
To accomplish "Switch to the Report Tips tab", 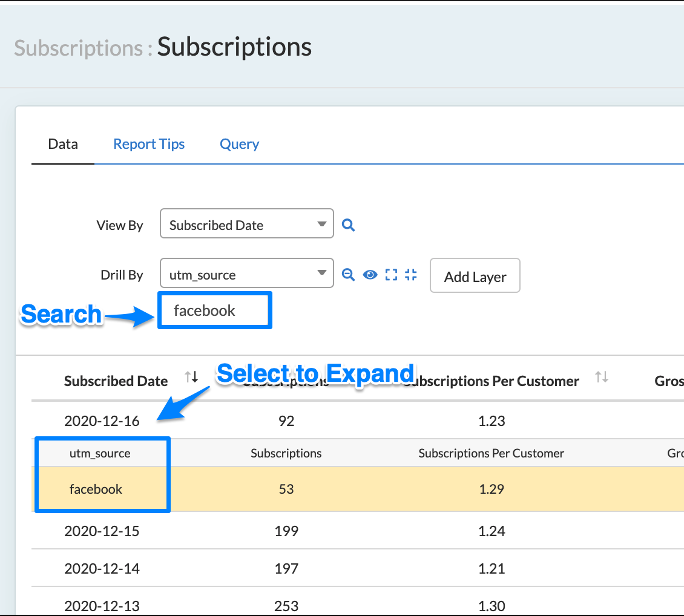I will (x=149, y=144).
